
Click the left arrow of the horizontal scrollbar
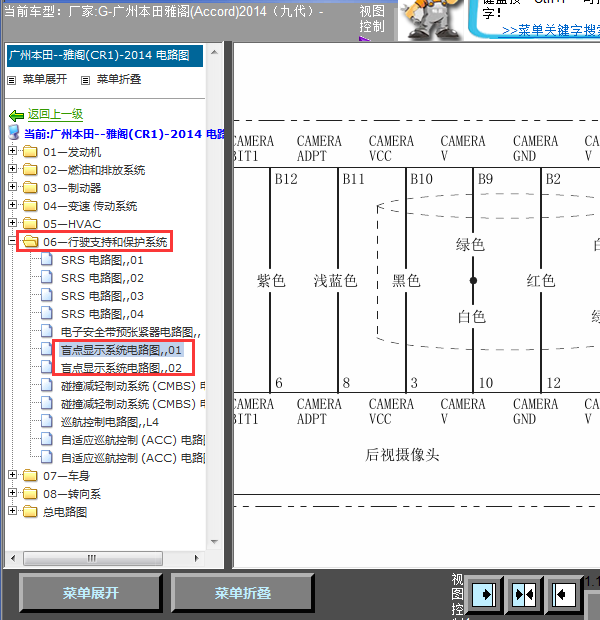click(x=13, y=558)
